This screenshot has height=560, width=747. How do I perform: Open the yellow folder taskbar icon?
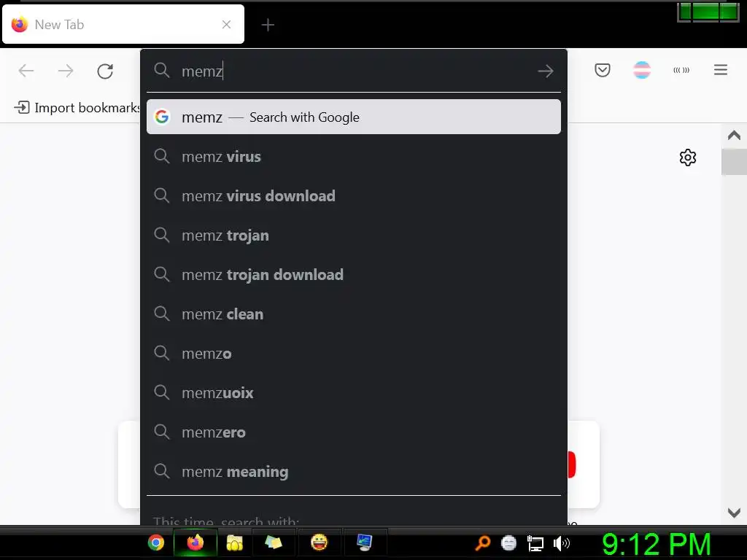[234, 542]
